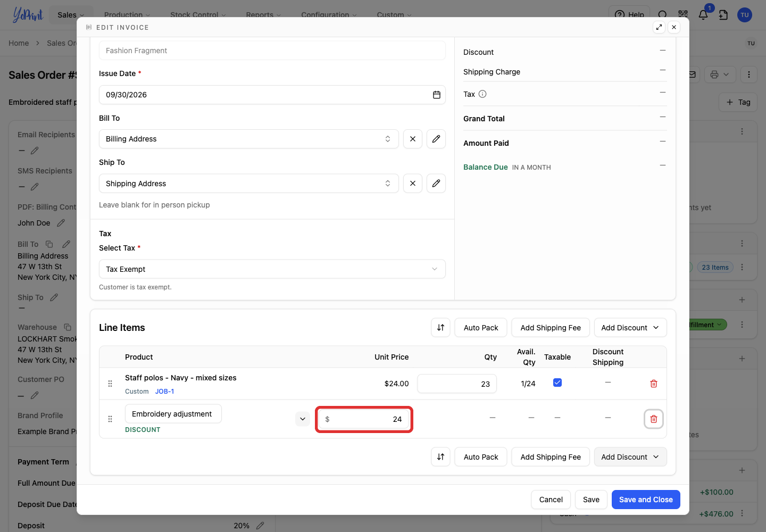The width and height of the screenshot is (766, 532).
Task: Click the Staff polos quantity field
Action: point(457,384)
